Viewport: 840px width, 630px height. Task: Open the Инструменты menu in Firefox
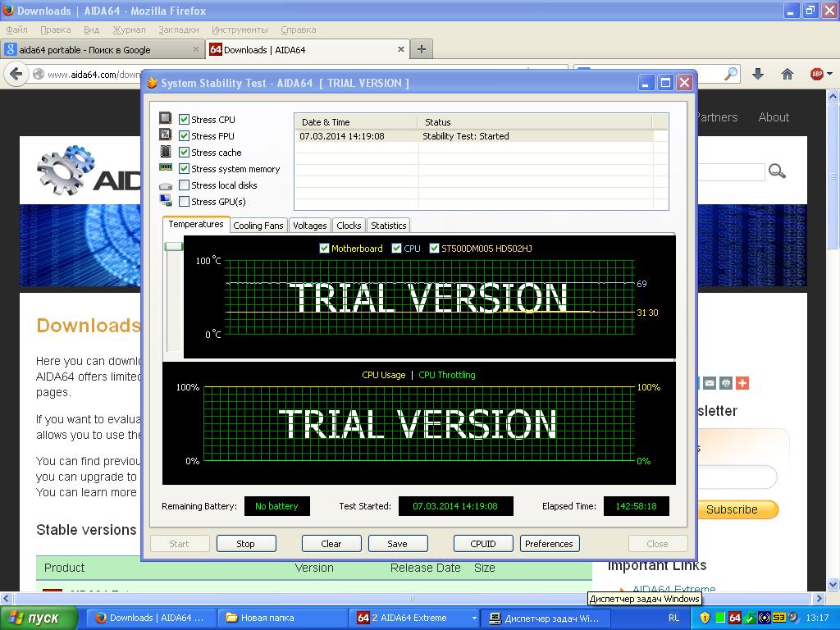click(x=240, y=30)
